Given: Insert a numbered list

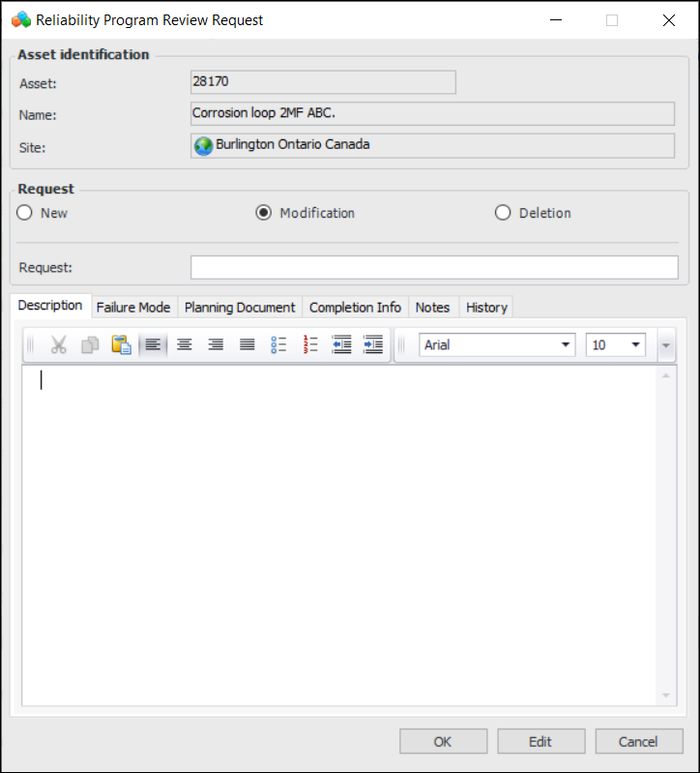Looking at the screenshot, I should pos(309,344).
